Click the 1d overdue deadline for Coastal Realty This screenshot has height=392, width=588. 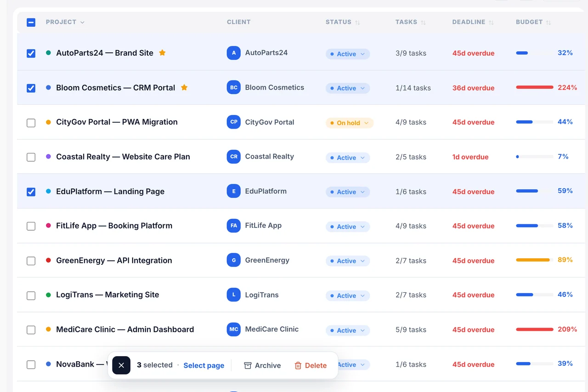click(470, 157)
